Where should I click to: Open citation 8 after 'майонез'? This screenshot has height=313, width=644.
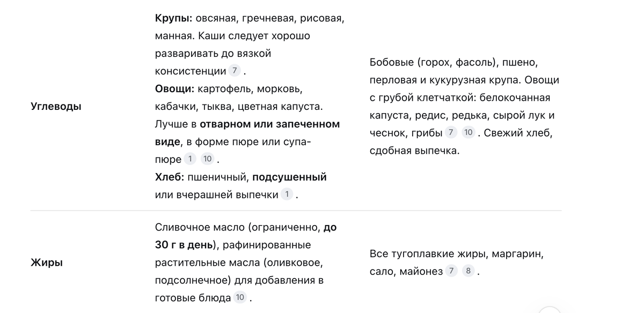point(469,271)
